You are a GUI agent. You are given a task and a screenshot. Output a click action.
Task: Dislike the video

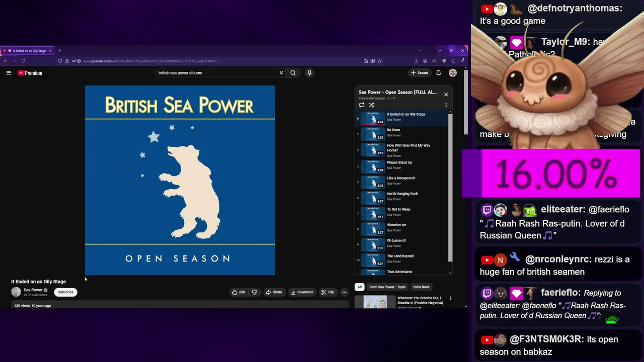[x=254, y=292]
